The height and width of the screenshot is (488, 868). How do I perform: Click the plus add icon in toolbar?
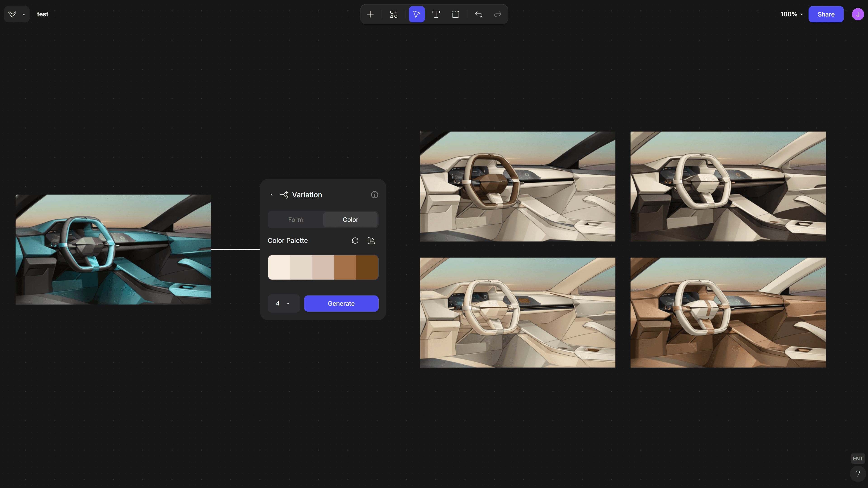click(x=370, y=14)
